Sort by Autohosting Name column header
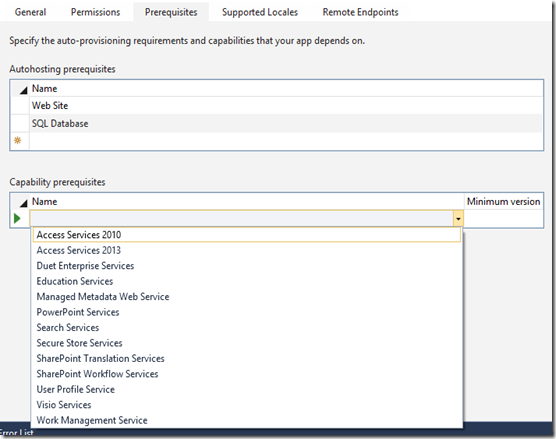 pos(286,88)
